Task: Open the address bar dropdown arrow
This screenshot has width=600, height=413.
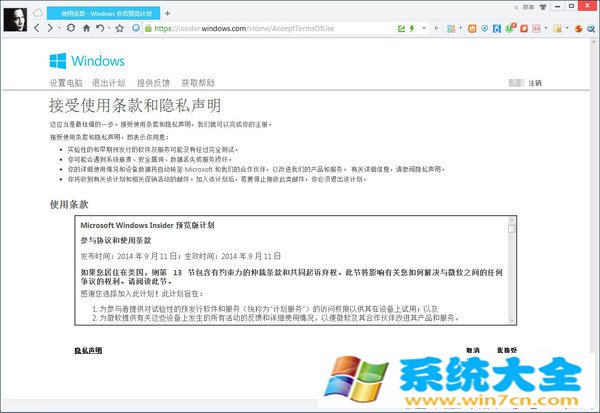Action: [424, 28]
